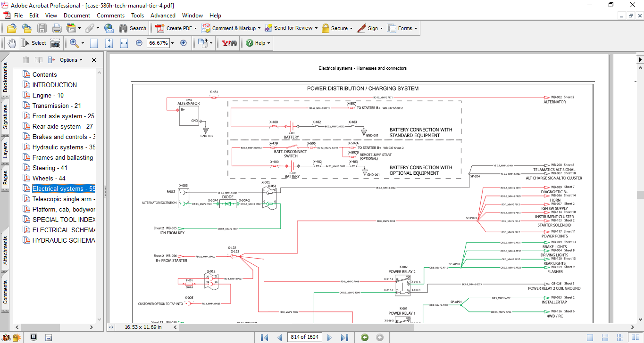Open the Document menu
Image resolution: width=644 pixels, height=343 pixels.
pyautogui.click(x=77, y=16)
